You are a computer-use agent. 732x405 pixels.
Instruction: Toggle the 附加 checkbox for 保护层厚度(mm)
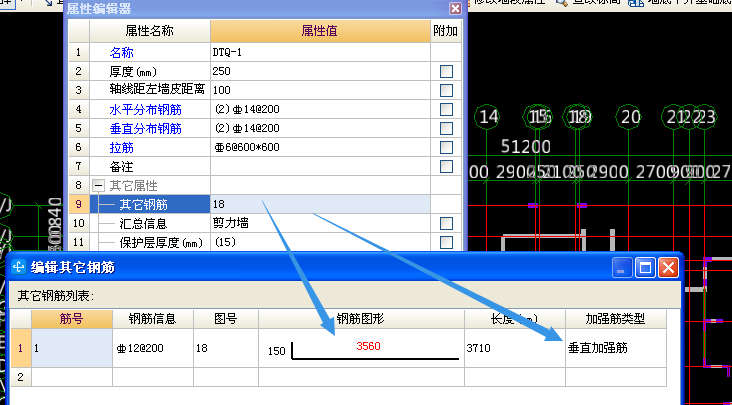(446, 242)
